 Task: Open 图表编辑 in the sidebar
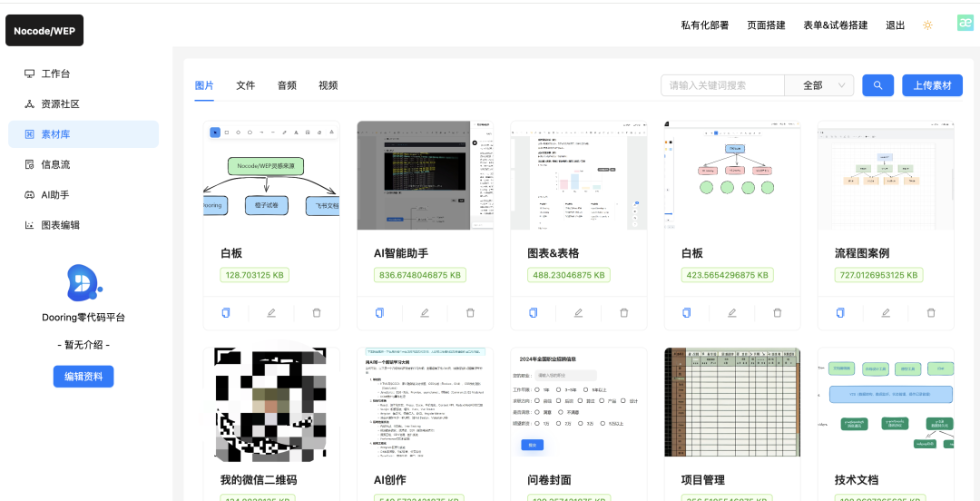(x=83, y=225)
